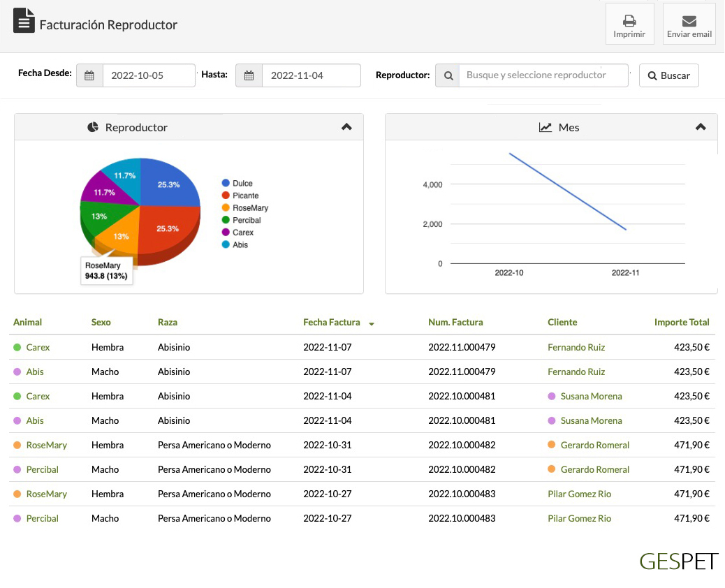Open the Fecha Desde calendar icon
725x588 pixels.
tap(89, 75)
